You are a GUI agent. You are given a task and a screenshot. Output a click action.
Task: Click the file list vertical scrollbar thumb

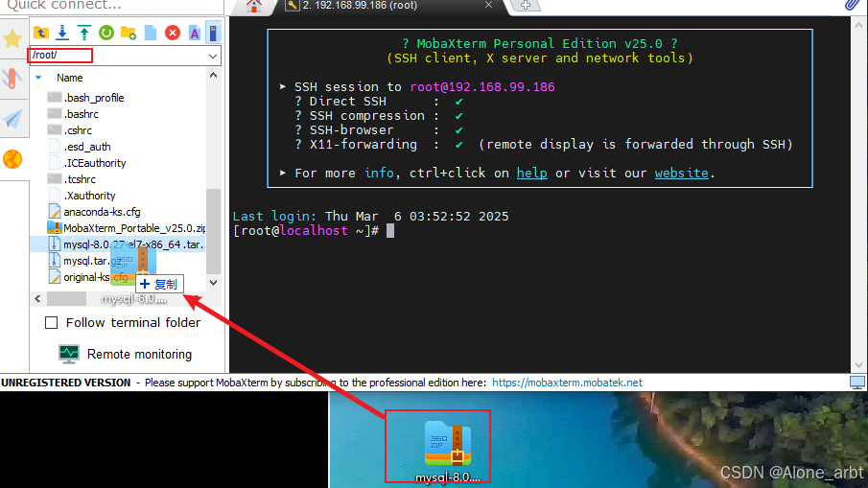pos(214,231)
